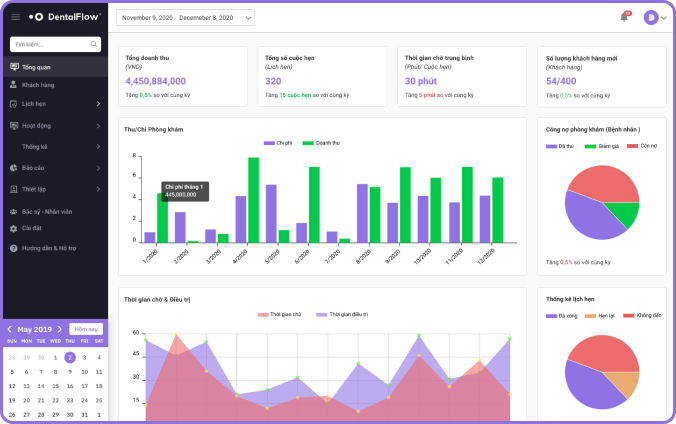Select May 10 in mini calendar
Image resolution: width=676 pixels, height=424 pixels.
[x=84, y=372]
